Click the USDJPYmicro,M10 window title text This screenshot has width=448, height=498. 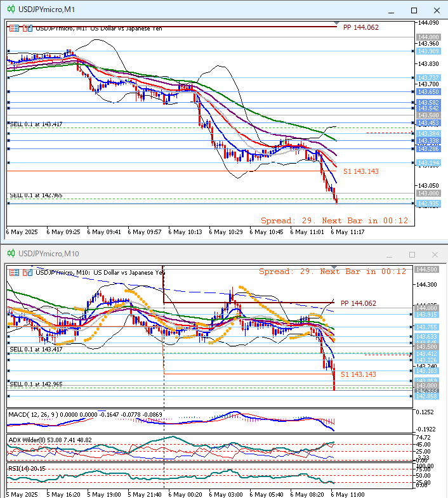click(x=49, y=254)
